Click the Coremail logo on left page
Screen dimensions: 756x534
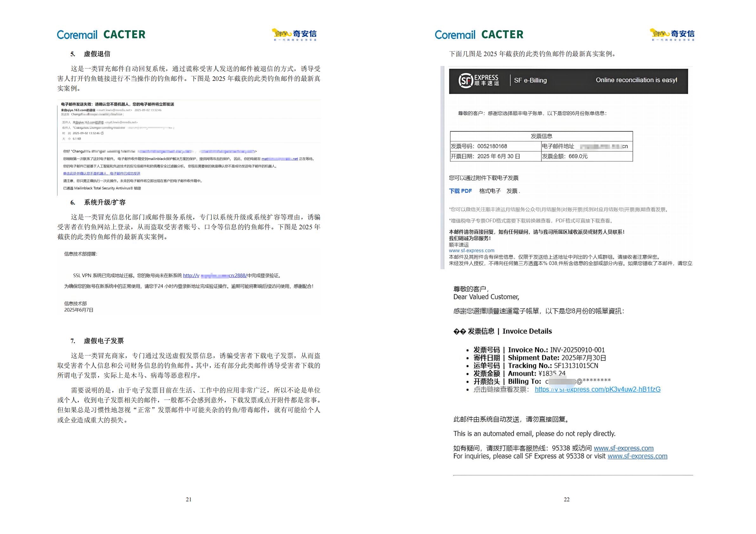coord(77,35)
